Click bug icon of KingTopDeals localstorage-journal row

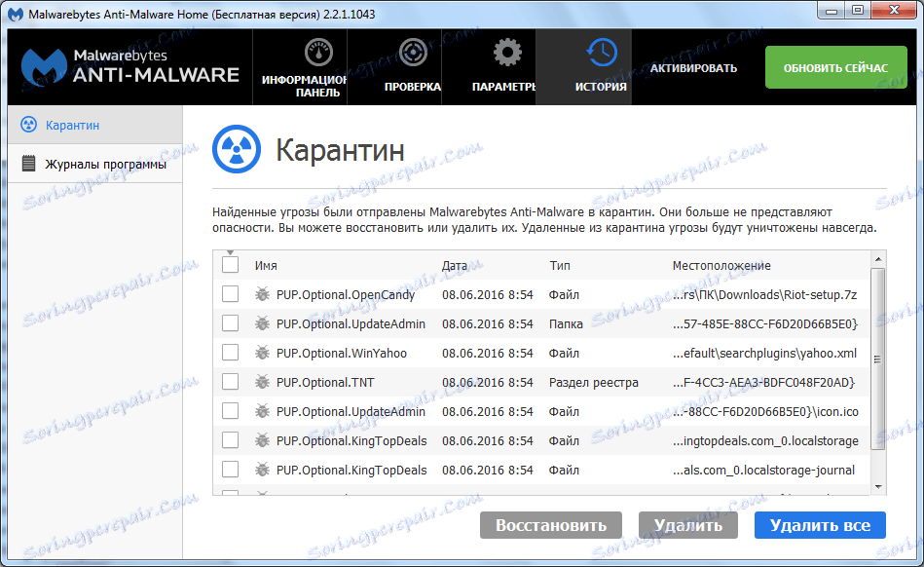click(x=262, y=470)
